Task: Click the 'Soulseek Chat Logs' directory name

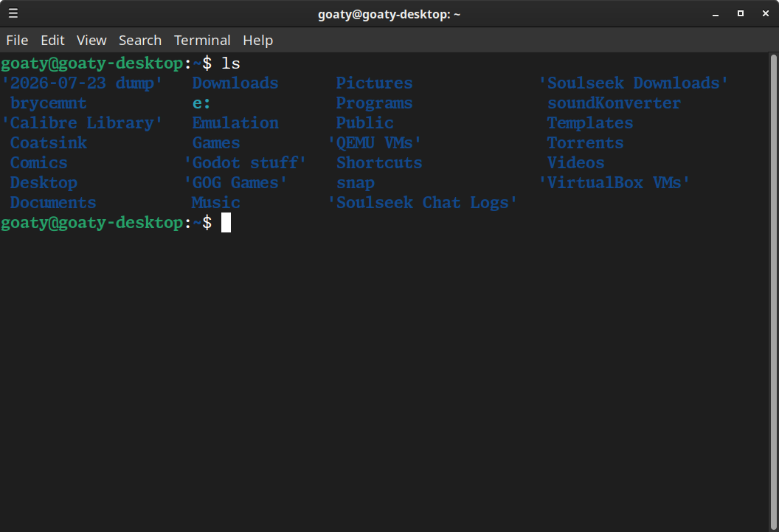Action: coord(422,202)
